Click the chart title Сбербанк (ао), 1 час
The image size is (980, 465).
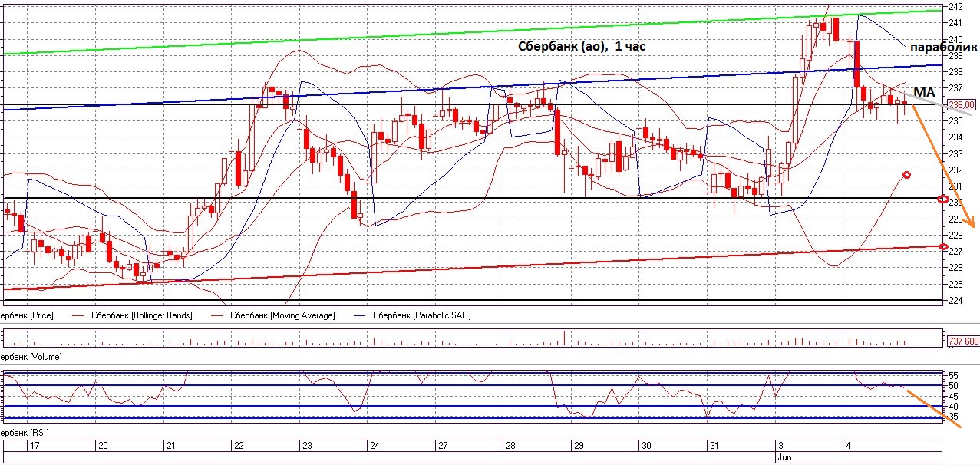(x=581, y=47)
